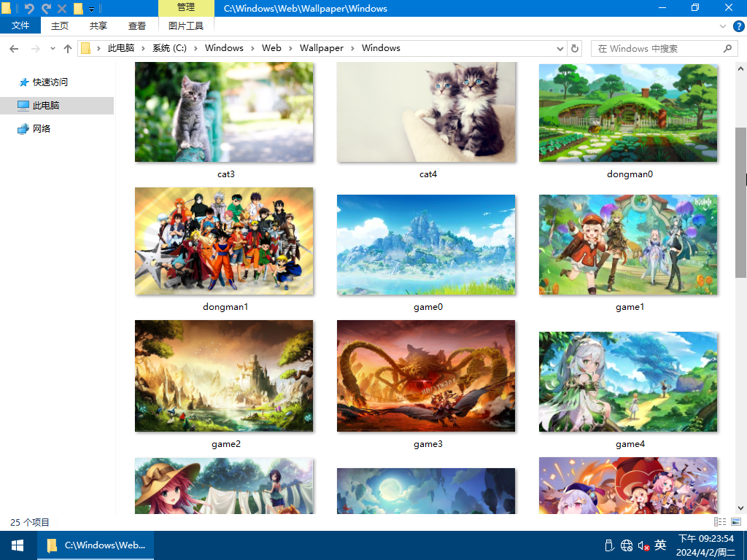Click the Undo icon in title bar

pyautogui.click(x=29, y=9)
